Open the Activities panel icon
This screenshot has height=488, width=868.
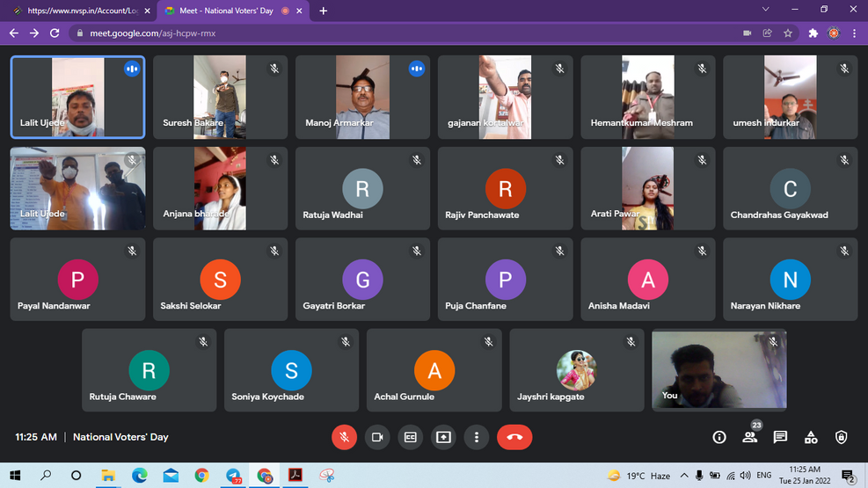[811, 437]
